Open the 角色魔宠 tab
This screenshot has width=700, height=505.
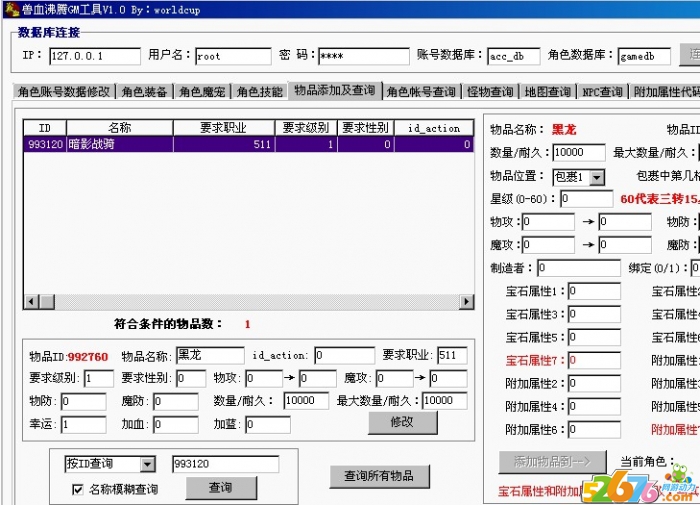202,92
